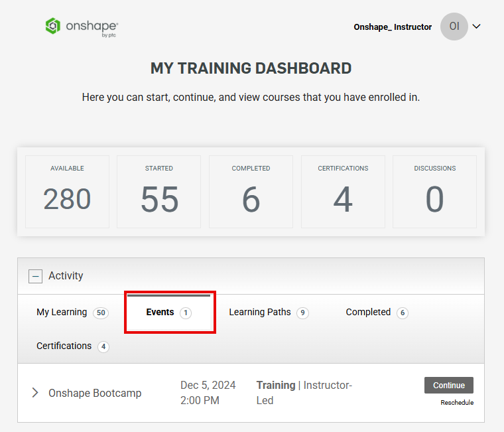504x432 pixels.
Task: Select the Events tab
Action: pyautogui.click(x=168, y=313)
